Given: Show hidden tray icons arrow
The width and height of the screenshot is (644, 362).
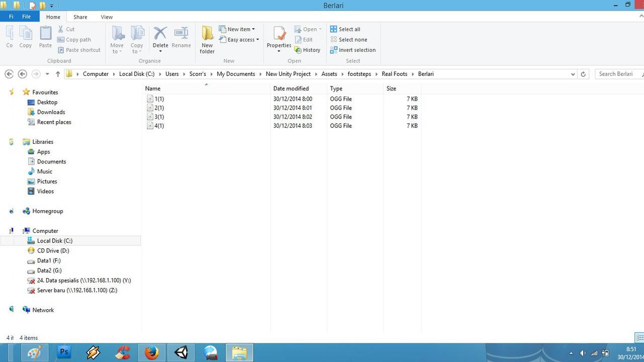Looking at the screenshot, I should 571,353.
